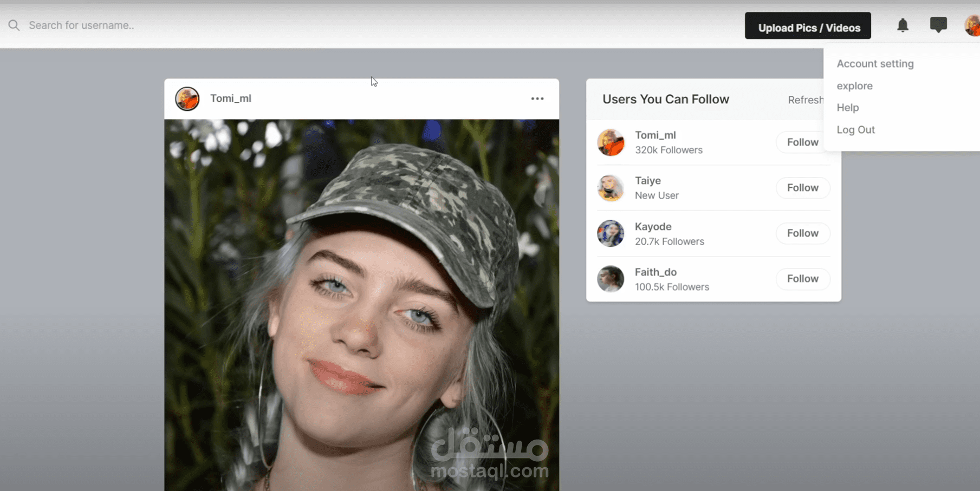Open Account setting from dropdown
The image size is (980, 491).
pyautogui.click(x=875, y=63)
